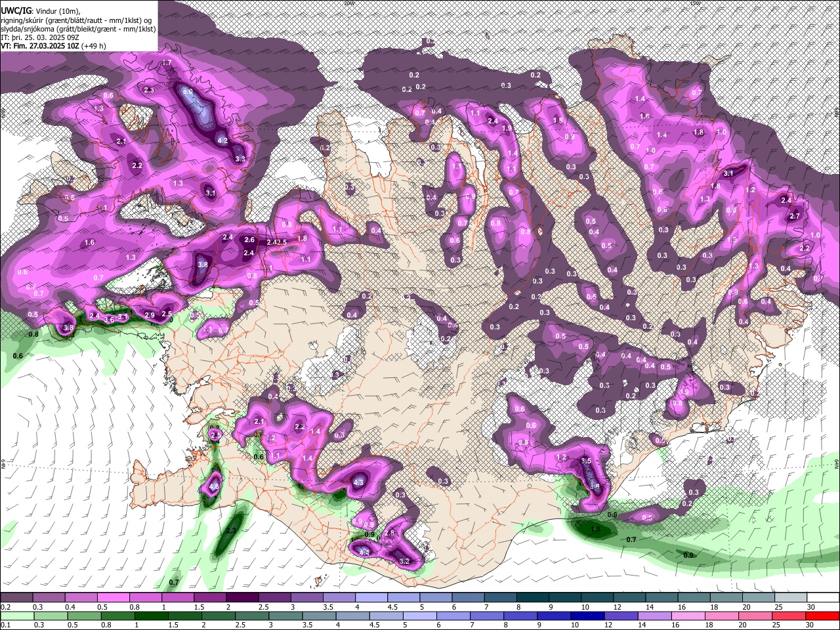Click the 3.6 precipitation value label
The height and width of the screenshot is (630, 840).
click(x=109, y=320)
